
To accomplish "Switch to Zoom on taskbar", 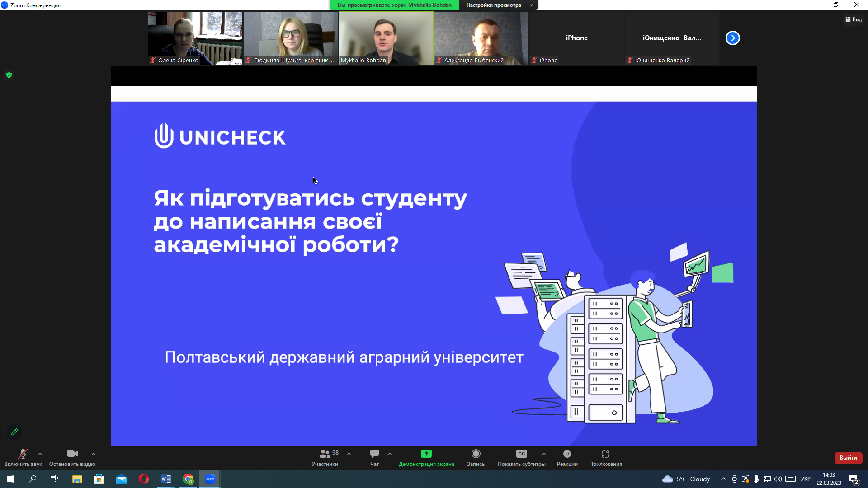I will (x=210, y=479).
